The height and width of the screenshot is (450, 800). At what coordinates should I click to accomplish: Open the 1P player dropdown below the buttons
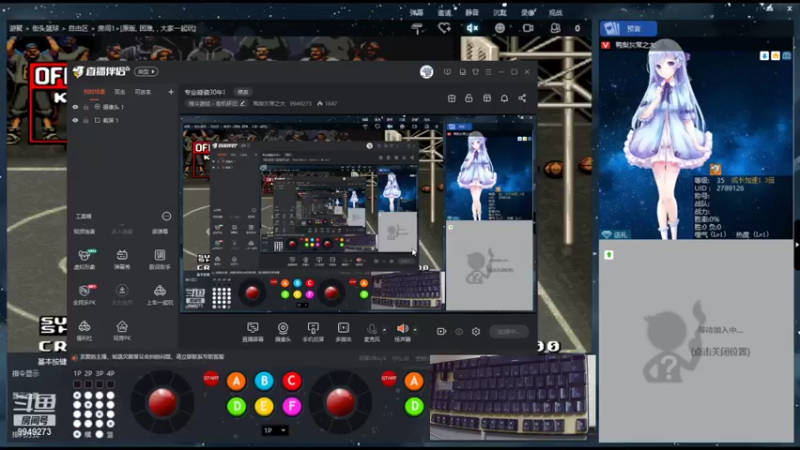(x=274, y=431)
